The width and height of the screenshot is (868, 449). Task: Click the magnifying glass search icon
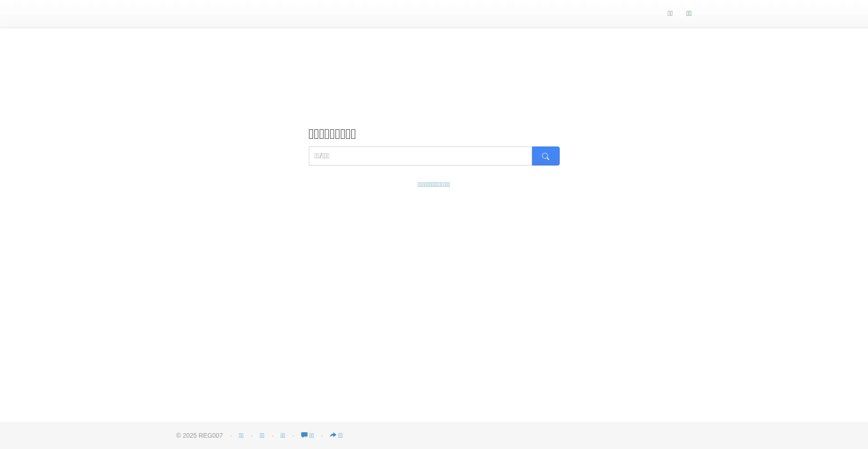point(546,156)
